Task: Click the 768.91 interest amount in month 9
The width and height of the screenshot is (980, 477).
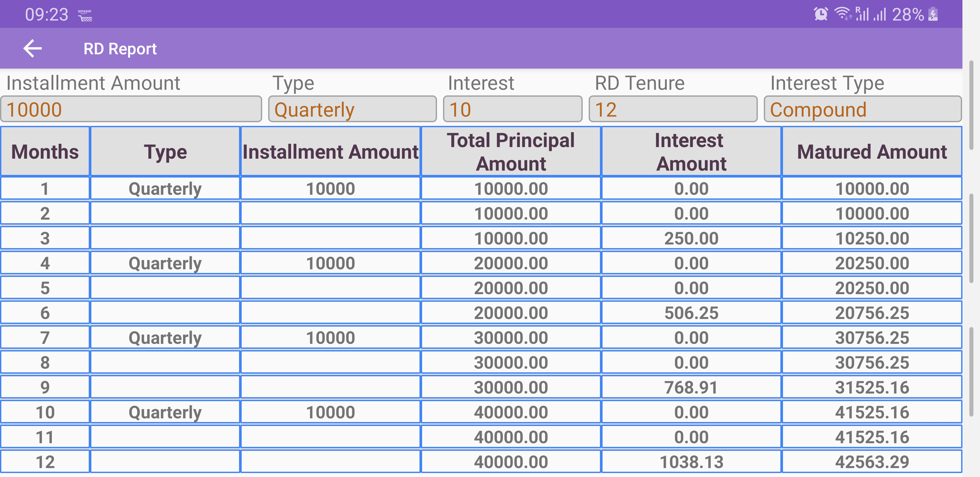Action: pos(691,387)
